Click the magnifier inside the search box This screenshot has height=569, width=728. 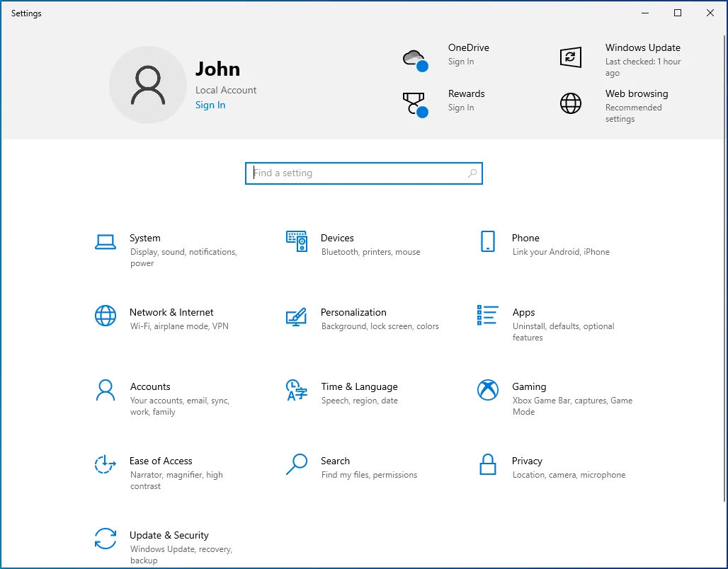(472, 173)
